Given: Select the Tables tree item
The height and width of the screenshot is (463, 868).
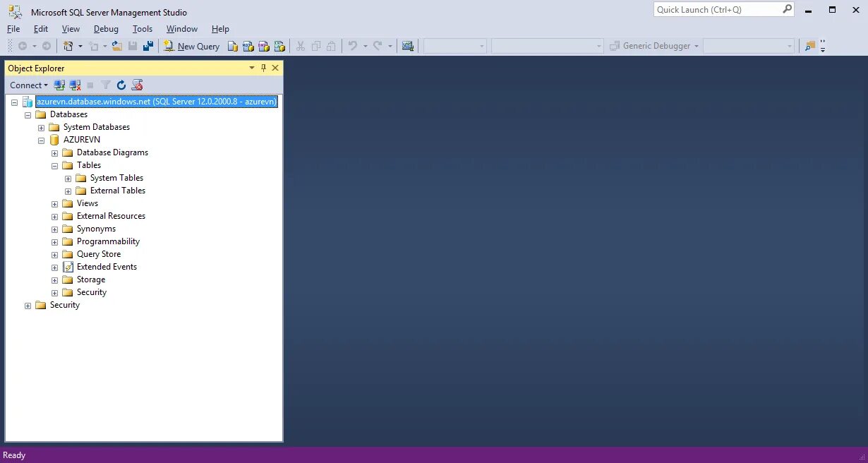Looking at the screenshot, I should (89, 165).
